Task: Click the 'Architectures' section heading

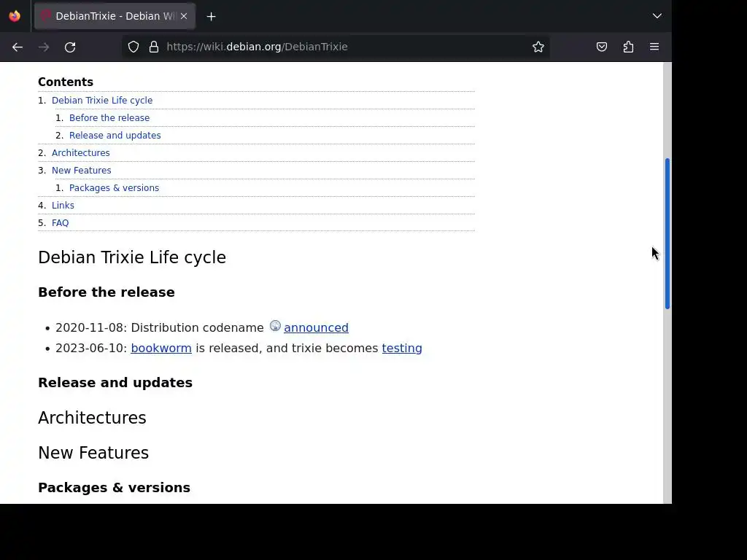Action: 92,418
